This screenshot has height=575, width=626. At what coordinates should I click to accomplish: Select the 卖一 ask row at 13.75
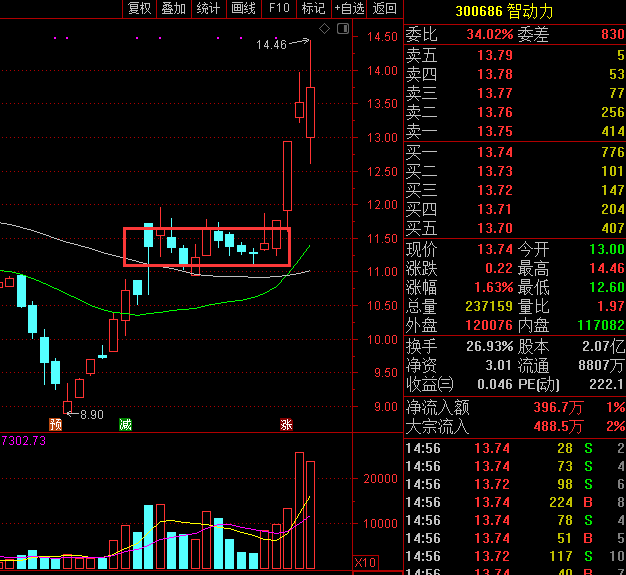tap(515, 131)
